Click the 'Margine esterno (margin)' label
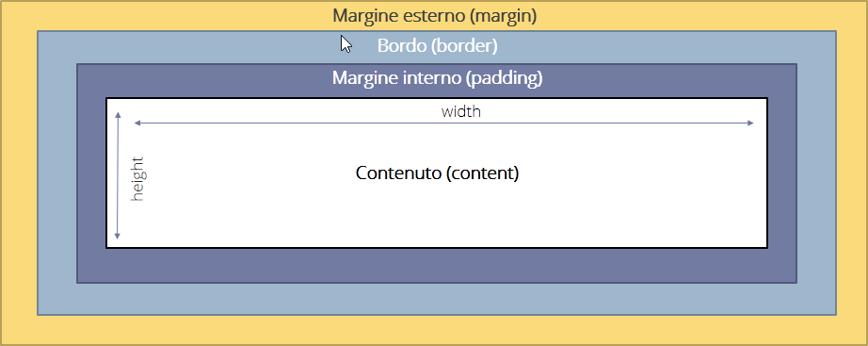The height and width of the screenshot is (346, 868). click(435, 16)
